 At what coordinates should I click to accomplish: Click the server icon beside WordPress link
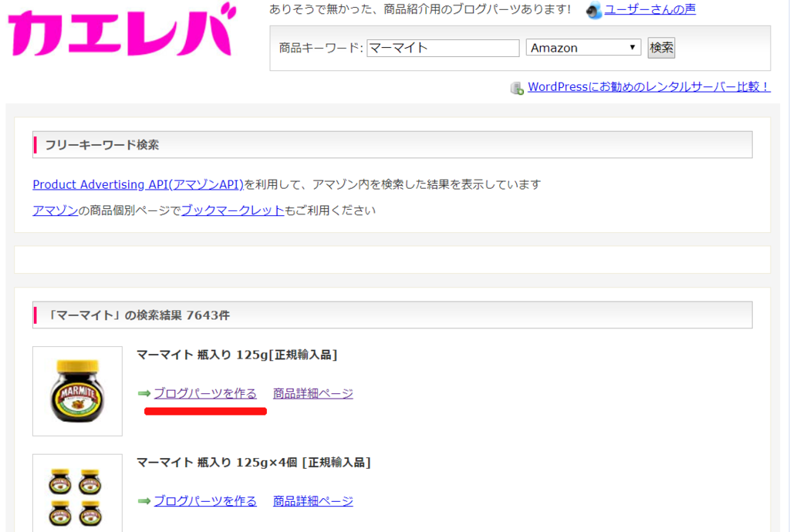coord(517,88)
